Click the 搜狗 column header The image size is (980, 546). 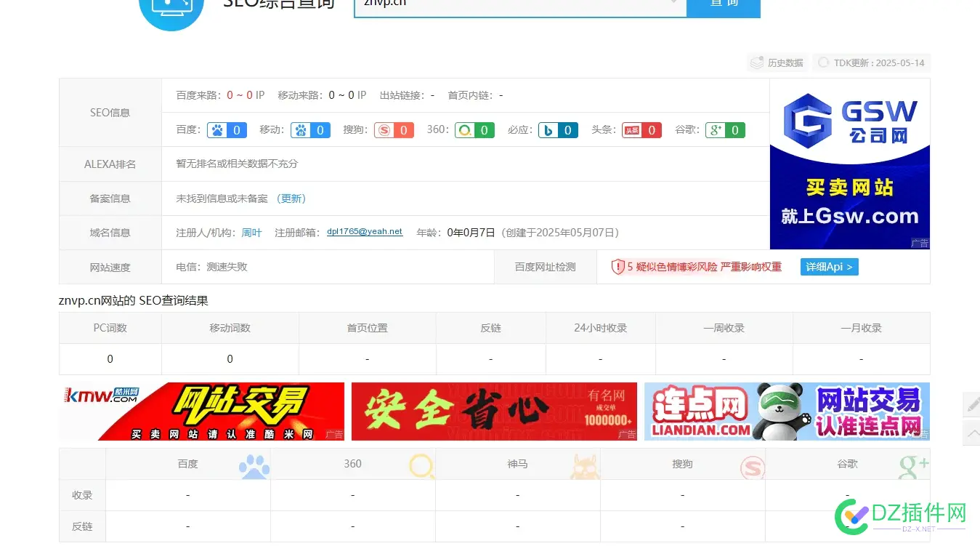tap(682, 464)
